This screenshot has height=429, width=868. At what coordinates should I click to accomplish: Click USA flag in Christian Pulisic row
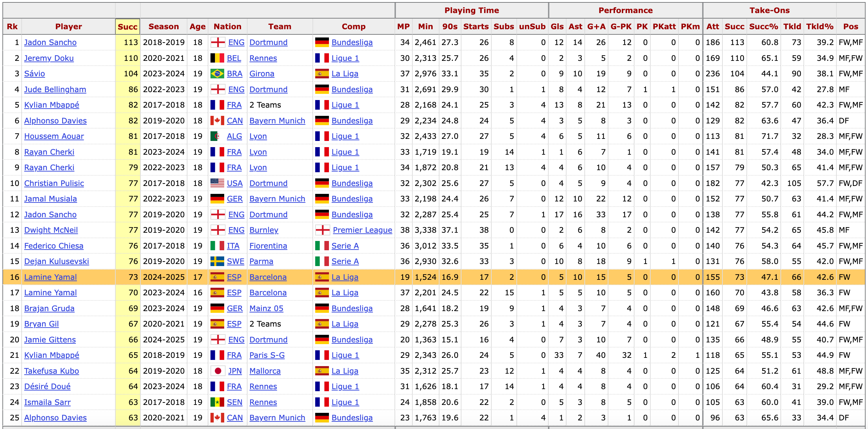tap(217, 183)
